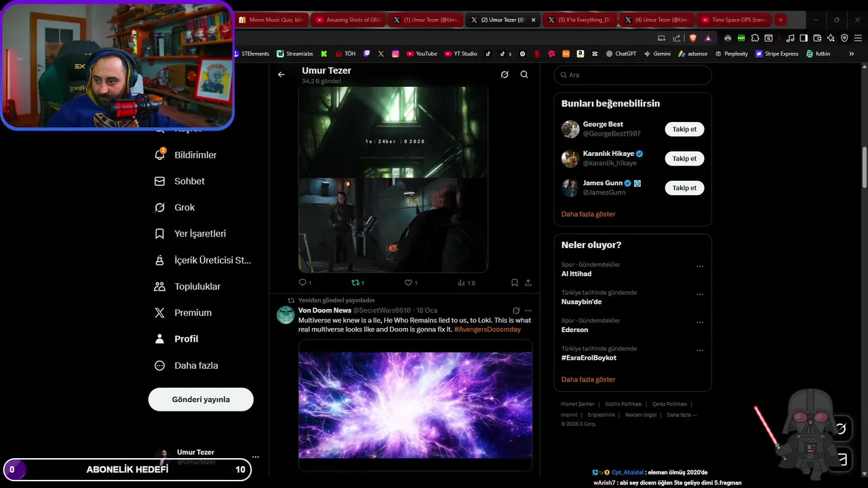Open Yer İşaretleri bookmarks
The width and height of the screenshot is (868, 488).
(190, 233)
